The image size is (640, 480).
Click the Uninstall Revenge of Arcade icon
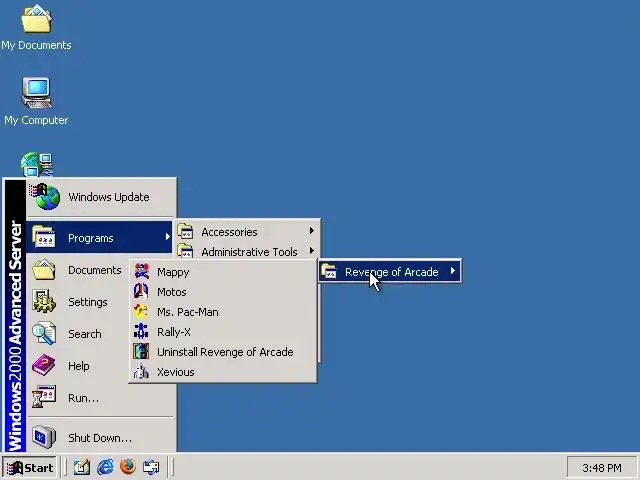tap(141, 351)
